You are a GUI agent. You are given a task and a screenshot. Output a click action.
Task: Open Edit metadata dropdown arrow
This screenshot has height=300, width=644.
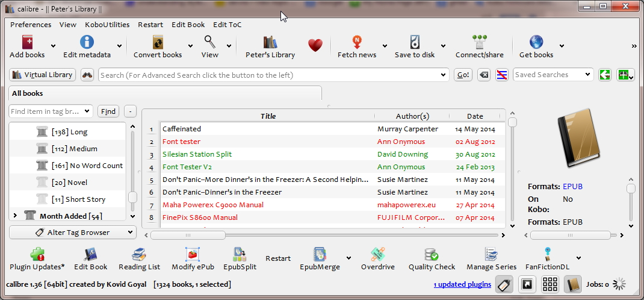pyautogui.click(x=119, y=46)
